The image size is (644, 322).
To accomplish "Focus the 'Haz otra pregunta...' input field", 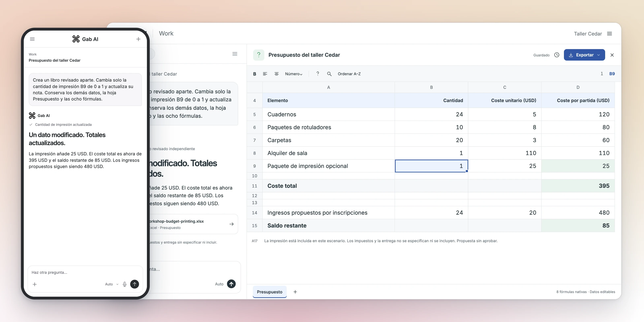I will point(85,272).
